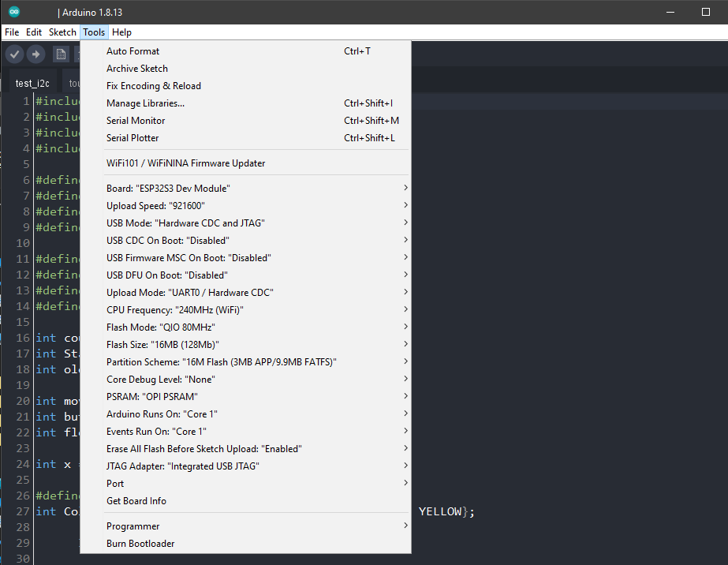Image resolution: width=728 pixels, height=565 pixels.
Task: Click line number 1 in editor gutter
Action: coord(27,101)
